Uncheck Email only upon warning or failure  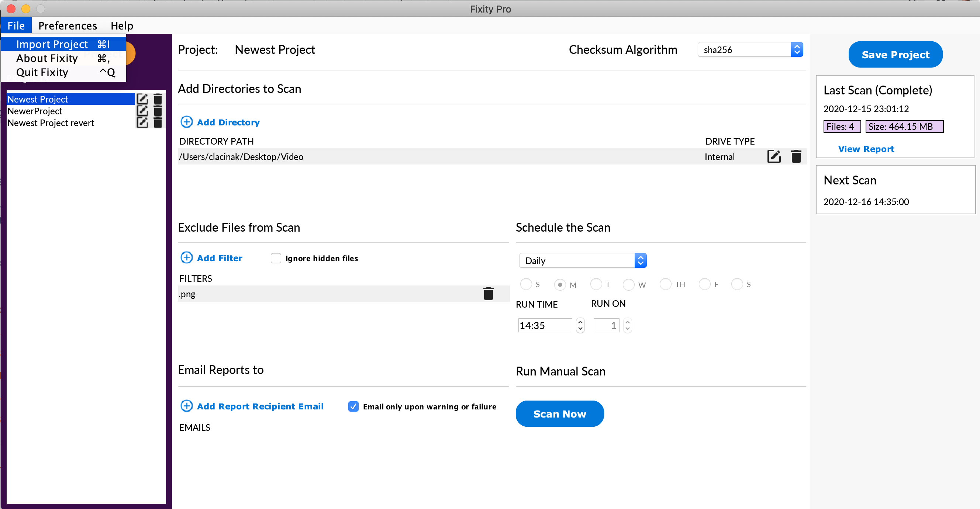[x=353, y=406]
